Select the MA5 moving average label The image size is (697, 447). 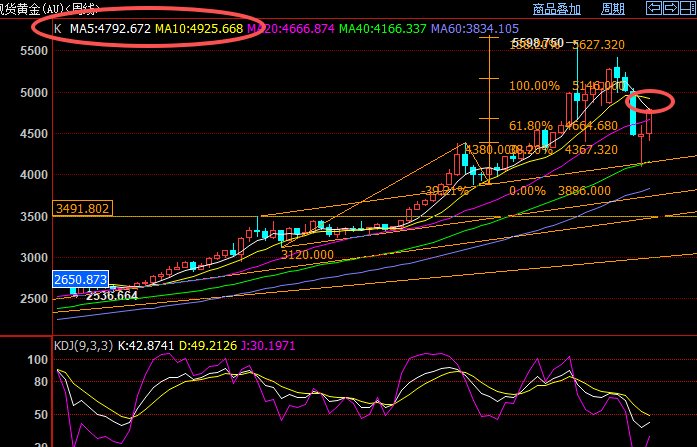(110, 29)
